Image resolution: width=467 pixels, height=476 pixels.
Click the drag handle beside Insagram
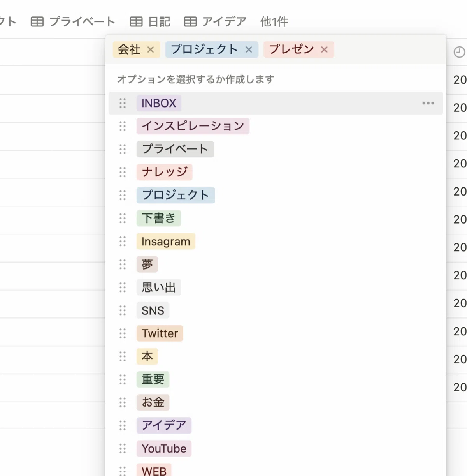(x=123, y=242)
